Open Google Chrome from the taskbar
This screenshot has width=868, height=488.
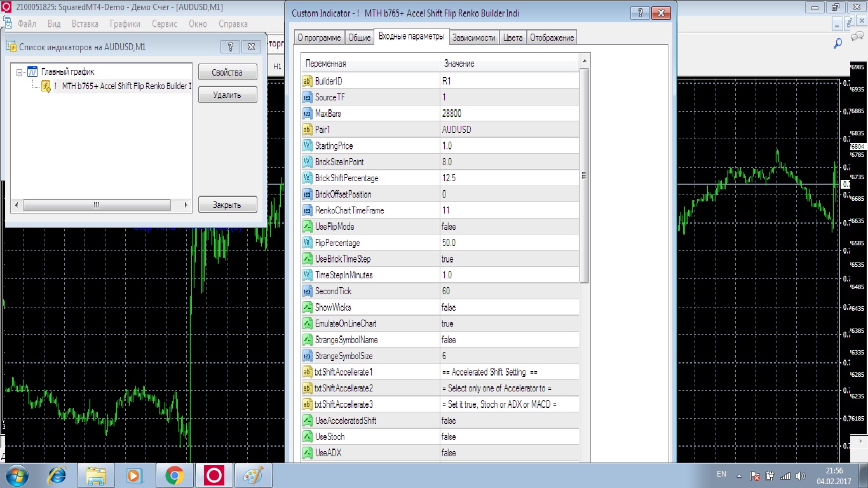coord(174,475)
